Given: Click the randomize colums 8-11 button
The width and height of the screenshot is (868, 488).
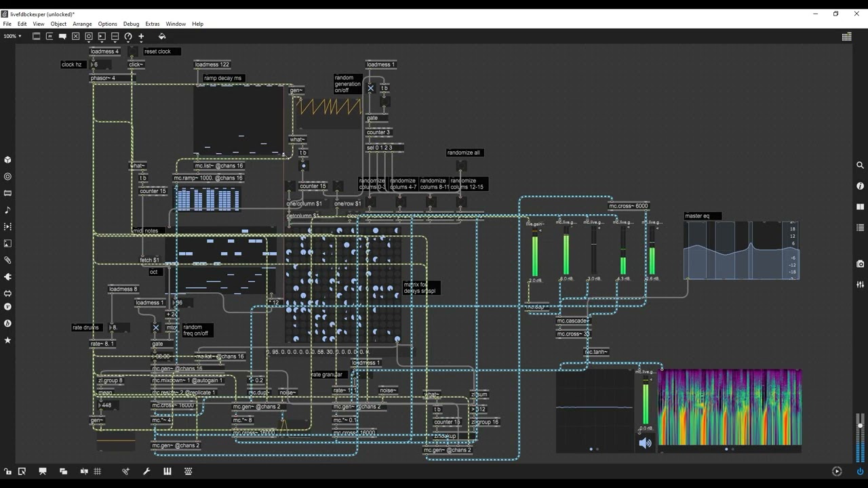Looking at the screenshot, I should tap(430, 202).
